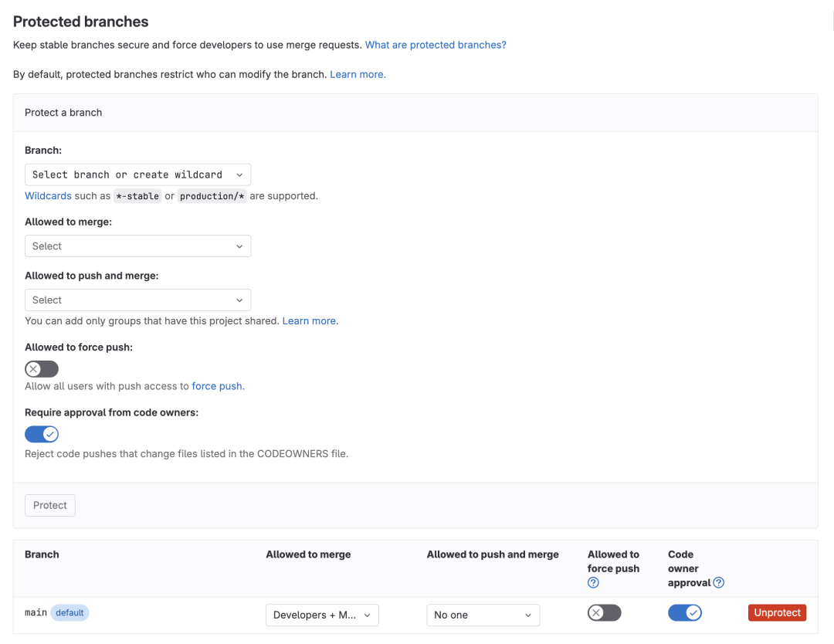Enable the Allowed to force push toggle
Viewport: 834px width, 644px height.
(42, 368)
